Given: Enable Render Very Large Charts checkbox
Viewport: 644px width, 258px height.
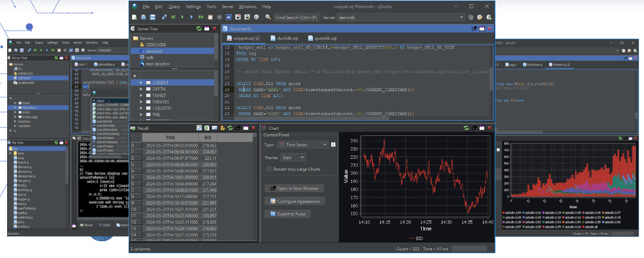Looking at the screenshot, I should coord(269,169).
